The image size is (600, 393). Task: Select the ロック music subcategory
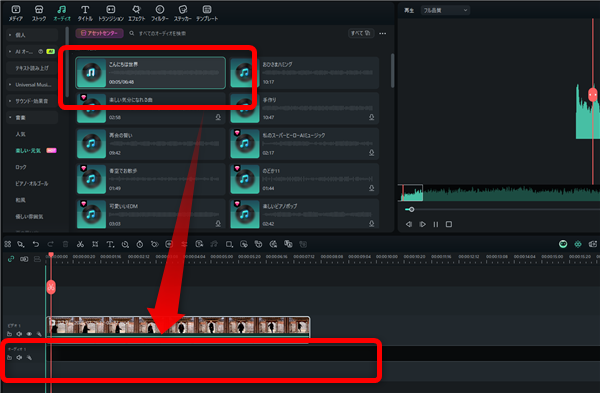click(21, 167)
